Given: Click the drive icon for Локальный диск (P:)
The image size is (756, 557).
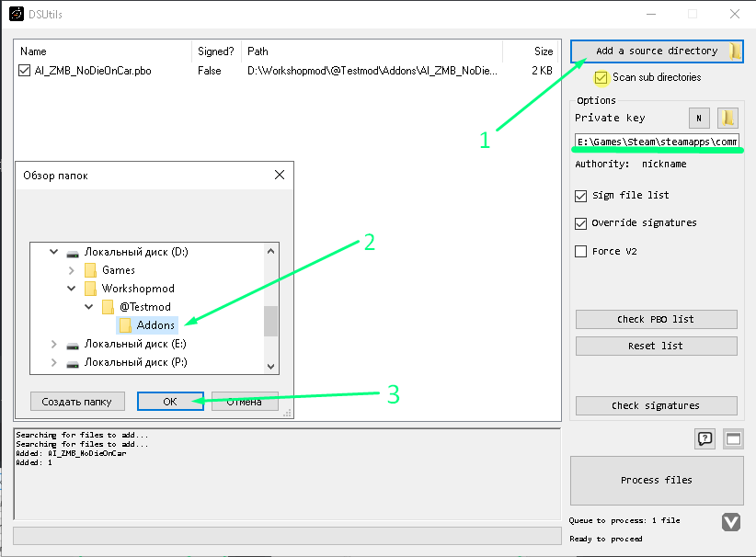Looking at the screenshot, I should click(x=73, y=364).
